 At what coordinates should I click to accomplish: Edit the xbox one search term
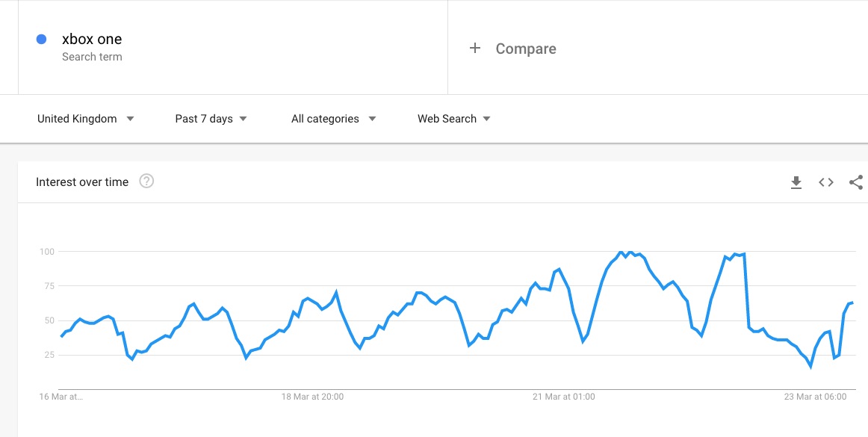[92, 40]
